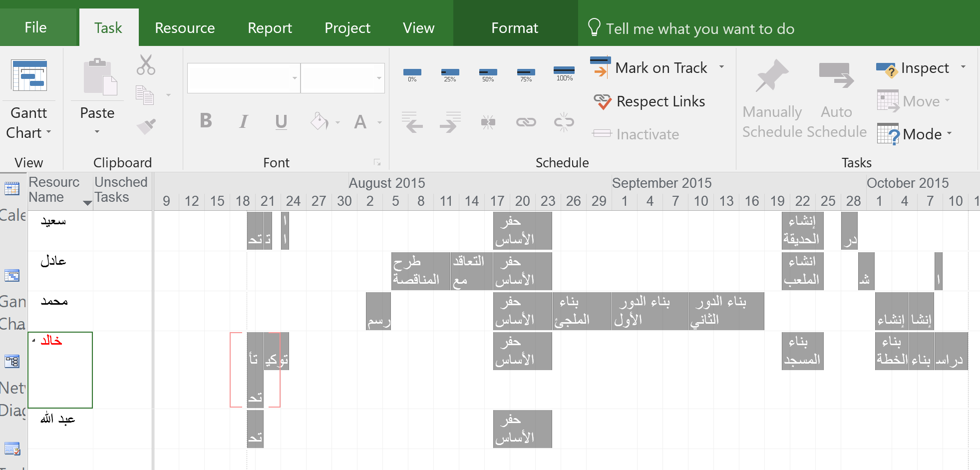Outdent the selected task
Viewport: 980px width, 470px height.
[412, 122]
